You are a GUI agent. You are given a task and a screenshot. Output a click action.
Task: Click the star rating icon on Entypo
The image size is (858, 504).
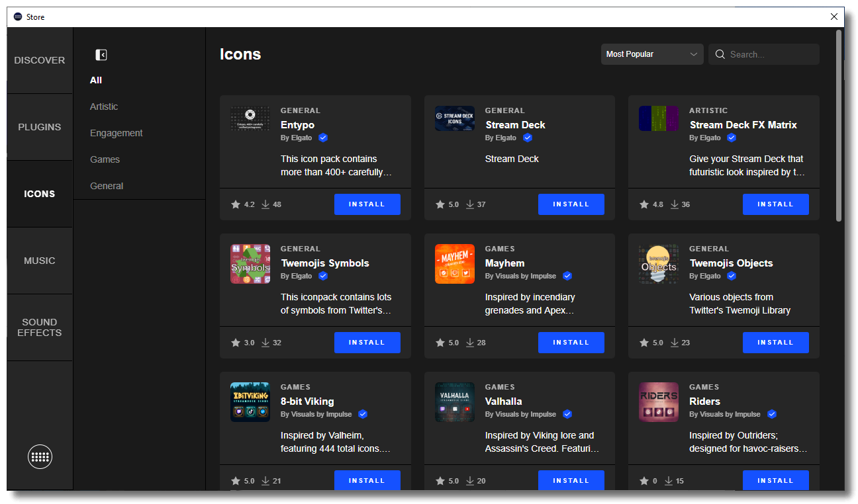236,204
